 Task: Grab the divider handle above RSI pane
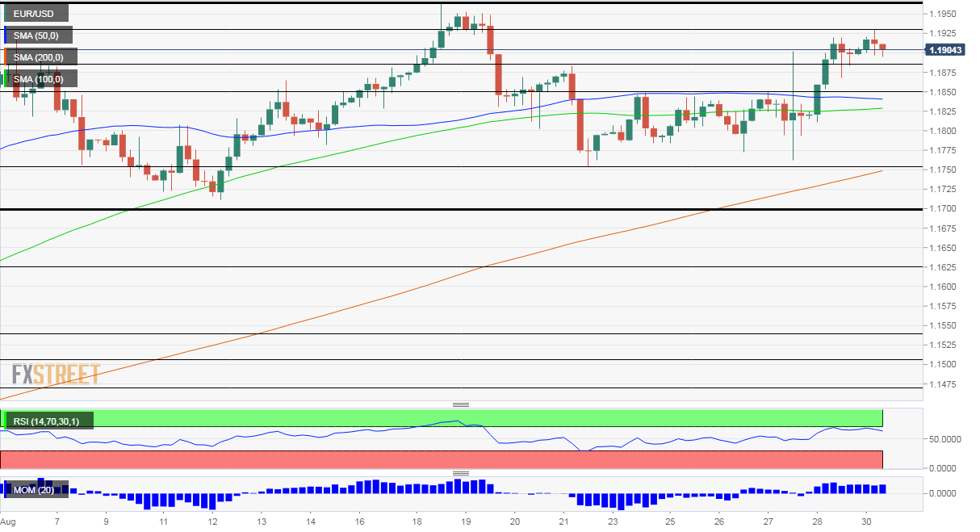[461, 404]
